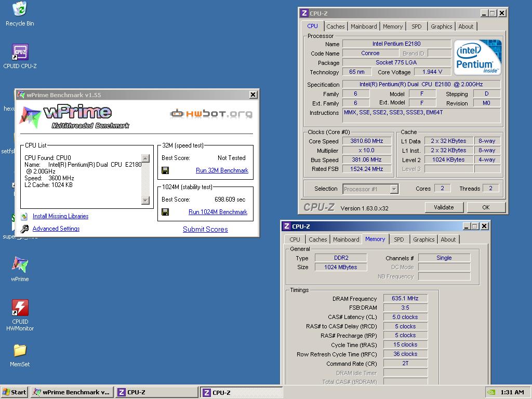
Task: Activate wPrime Benchmark taskbar button
Action: tap(72, 393)
